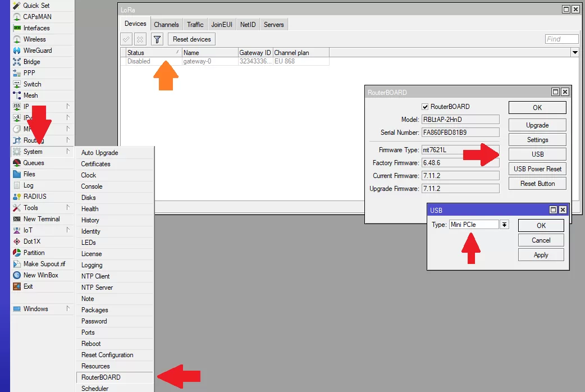Open the PPP menu entry
This screenshot has width=585, height=392.
click(42, 73)
